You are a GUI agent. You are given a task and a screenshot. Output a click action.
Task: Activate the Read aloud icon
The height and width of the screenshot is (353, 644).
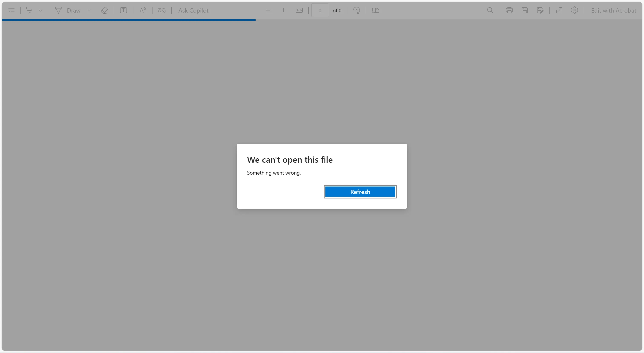143,10
